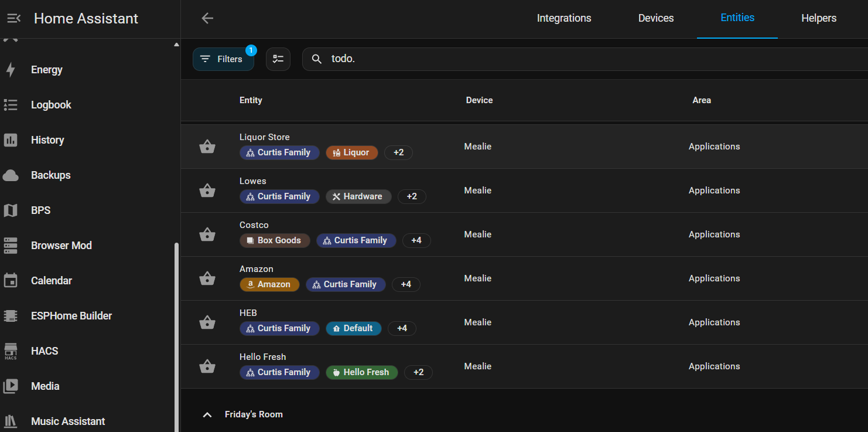Expand +2 labels on Liquor Store
Image resolution: width=868 pixels, height=432 pixels.
coord(398,152)
